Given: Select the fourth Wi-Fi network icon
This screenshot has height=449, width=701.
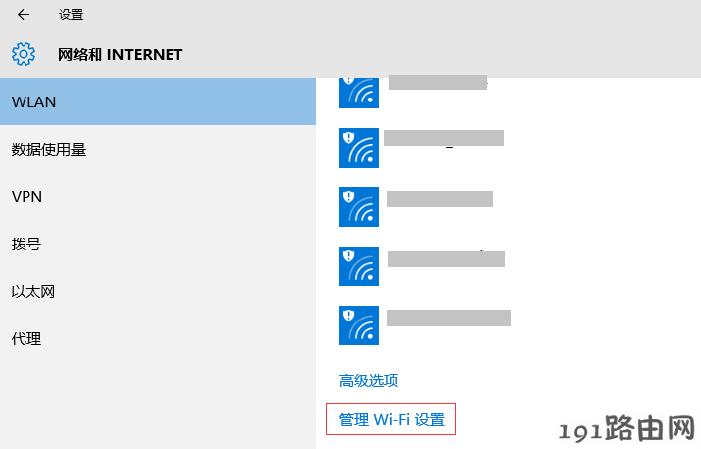Looking at the screenshot, I should [x=359, y=266].
